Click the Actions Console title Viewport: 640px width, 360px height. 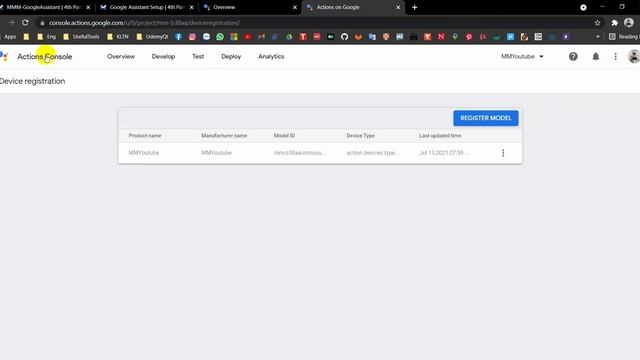(44, 57)
